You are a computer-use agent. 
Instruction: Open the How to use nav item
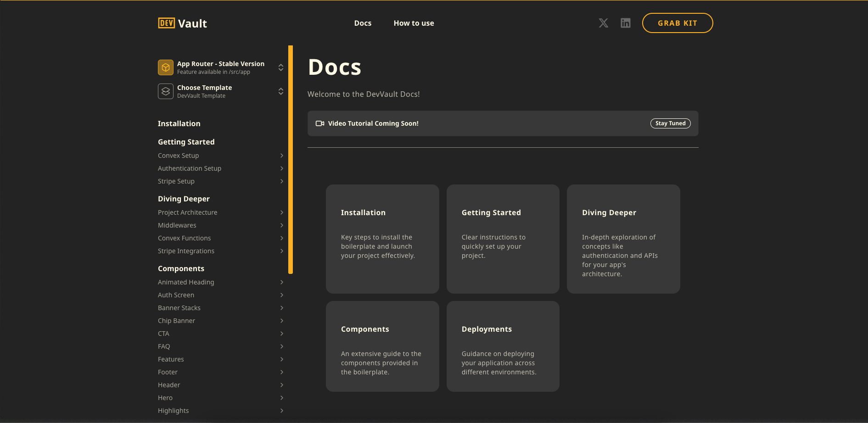click(x=414, y=23)
